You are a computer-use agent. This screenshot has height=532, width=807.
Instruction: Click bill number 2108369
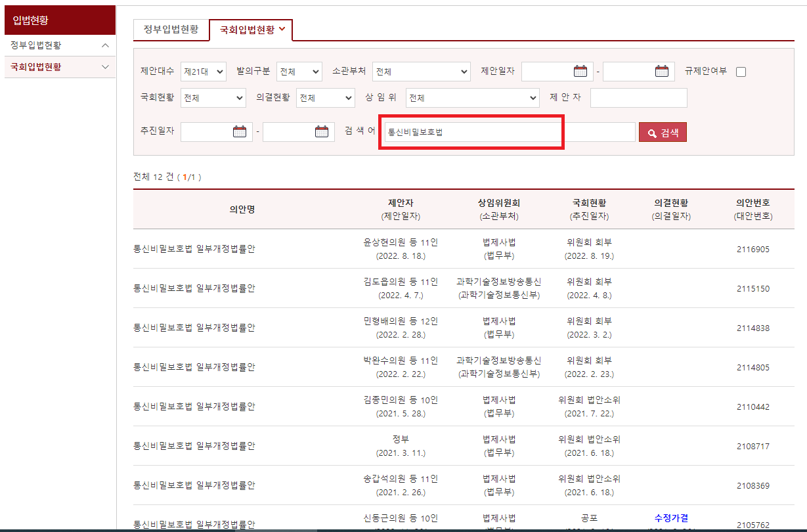753,485
